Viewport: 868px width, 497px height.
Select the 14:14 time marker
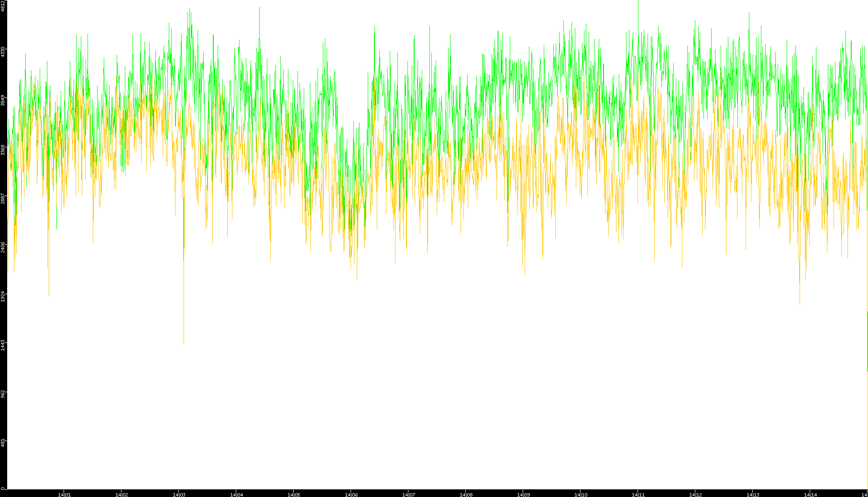coord(810,494)
